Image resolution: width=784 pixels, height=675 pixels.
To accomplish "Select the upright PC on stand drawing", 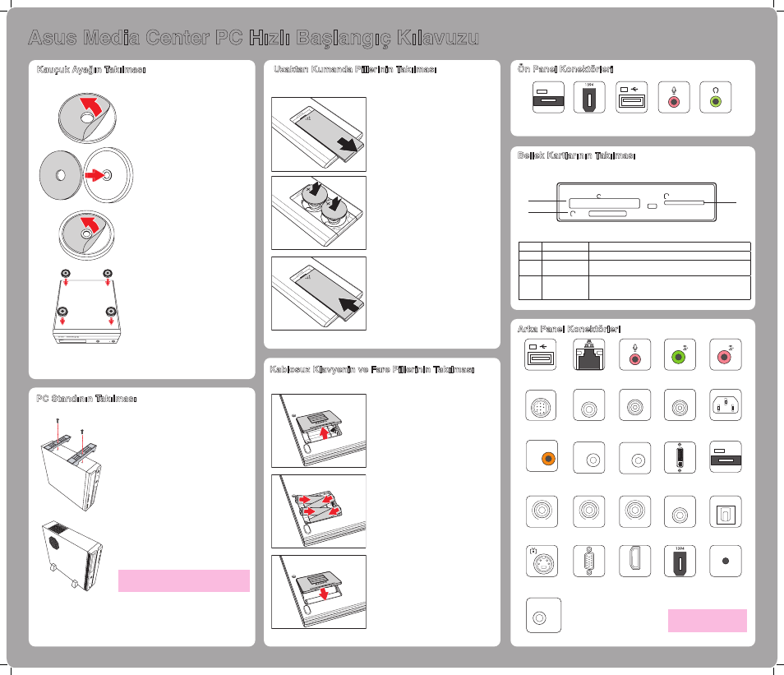I will pyautogui.click(x=72, y=556).
